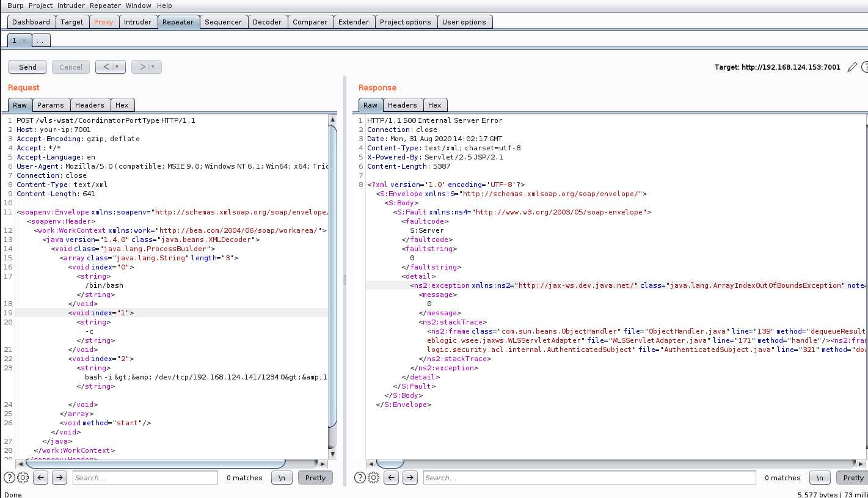Edit target with the pencil icon
Viewport: 868px width, 498px height.
pos(853,67)
